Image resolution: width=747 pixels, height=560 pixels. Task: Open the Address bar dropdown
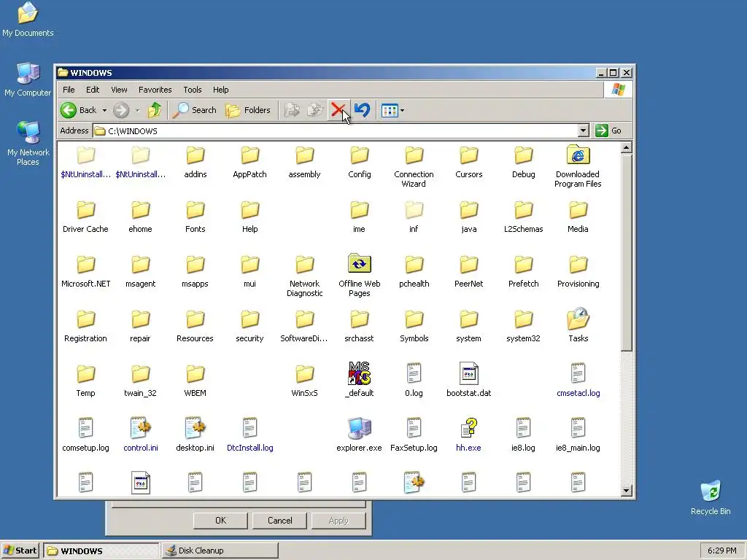(583, 131)
